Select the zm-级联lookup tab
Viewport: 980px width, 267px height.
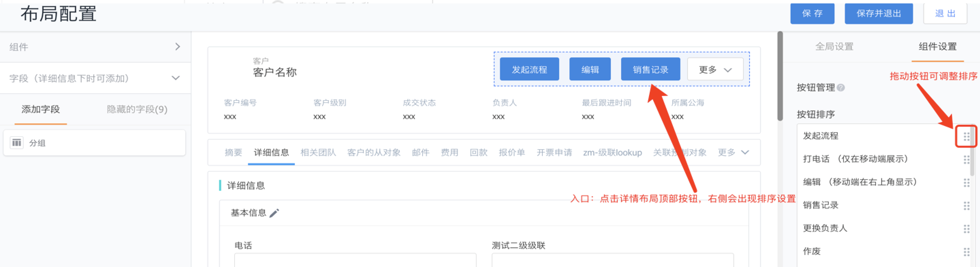point(612,153)
